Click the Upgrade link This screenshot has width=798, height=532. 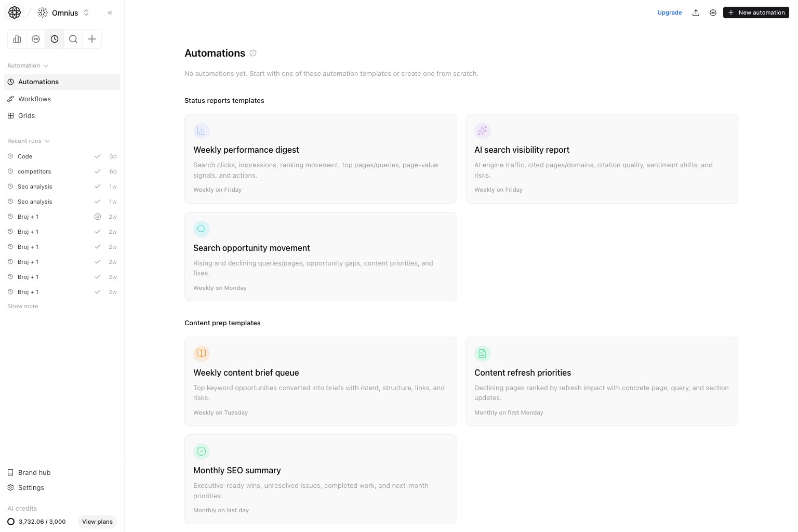click(x=670, y=12)
